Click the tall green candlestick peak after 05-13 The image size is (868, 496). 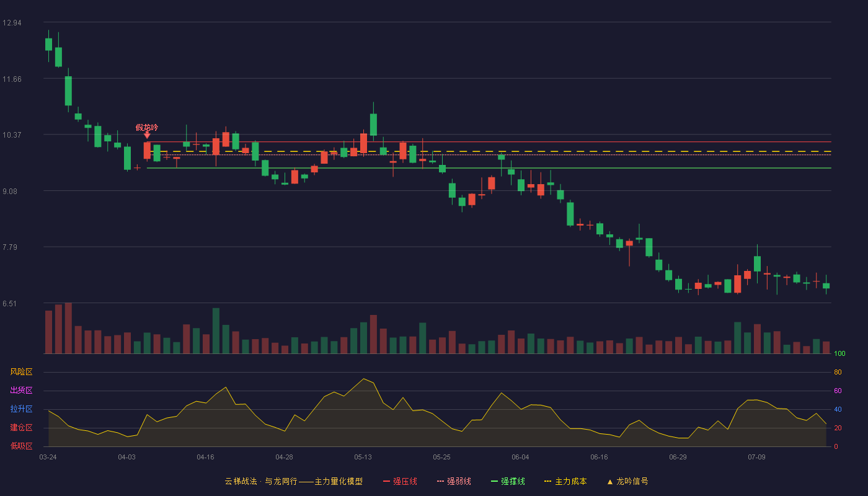pos(373,124)
